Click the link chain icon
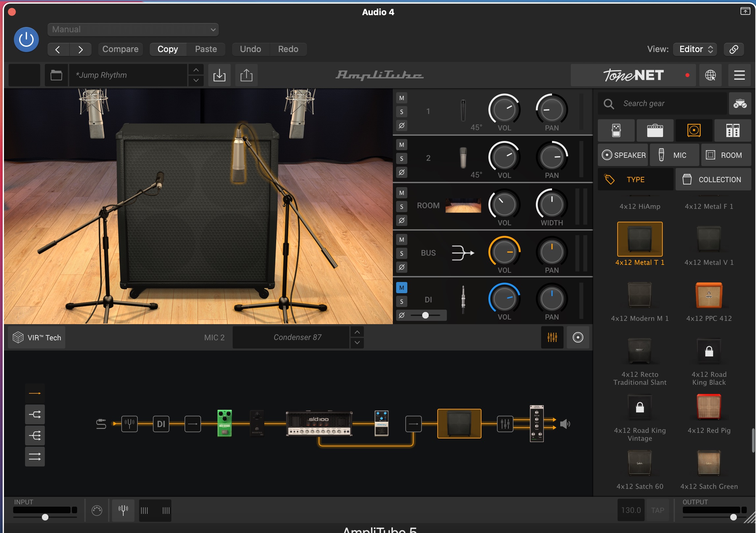The height and width of the screenshot is (533, 756). [734, 49]
